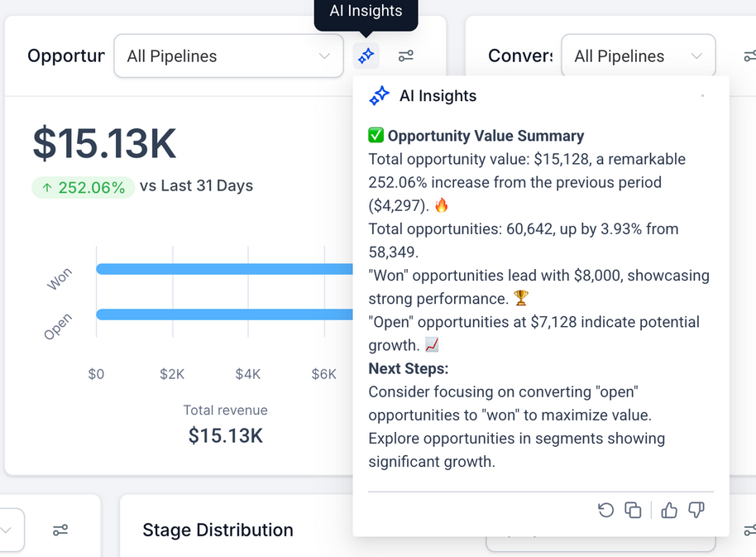Open Opportunity card filter settings icon
756x557 pixels.
[405, 56]
